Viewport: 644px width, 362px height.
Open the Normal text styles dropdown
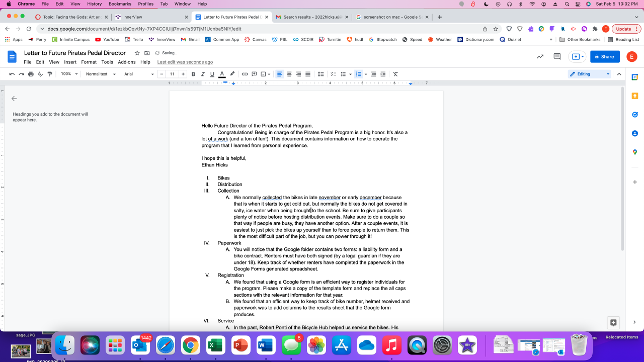(101, 74)
